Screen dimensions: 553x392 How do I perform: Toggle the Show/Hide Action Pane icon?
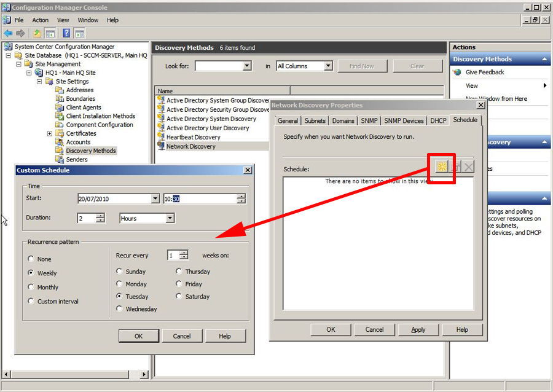pyautogui.click(x=80, y=34)
